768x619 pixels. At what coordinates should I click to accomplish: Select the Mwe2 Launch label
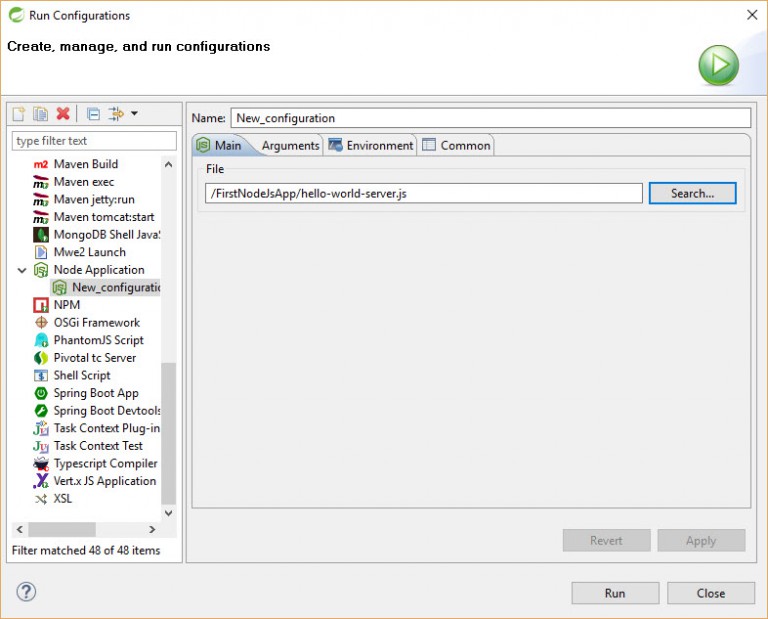tap(90, 252)
